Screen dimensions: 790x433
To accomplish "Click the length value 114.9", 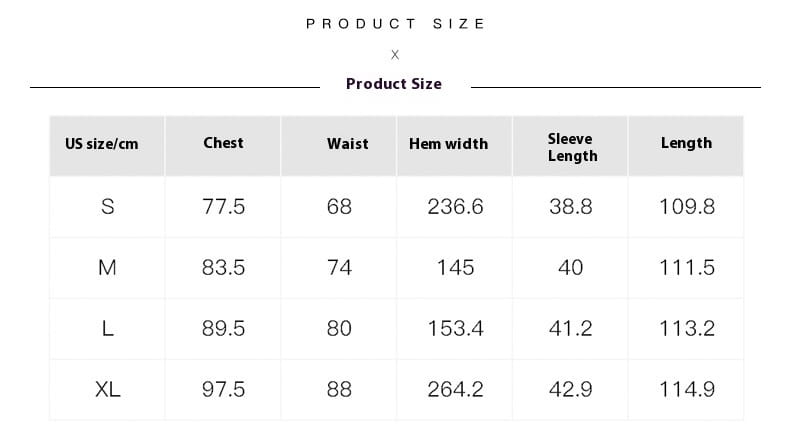I will point(686,390).
